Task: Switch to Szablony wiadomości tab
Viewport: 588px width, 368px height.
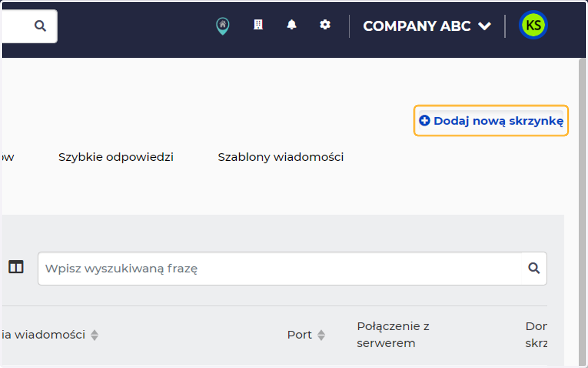Action: [281, 157]
